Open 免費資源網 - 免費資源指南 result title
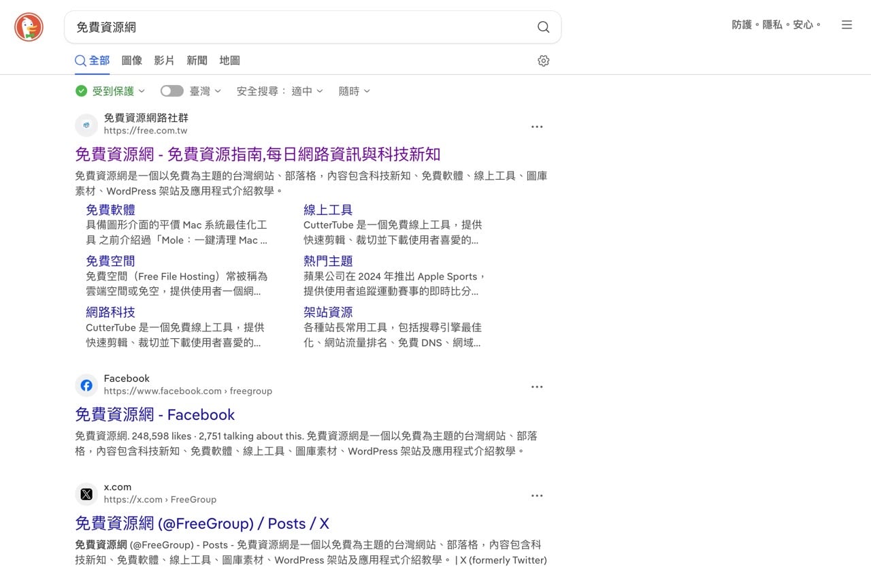 pyautogui.click(x=258, y=154)
